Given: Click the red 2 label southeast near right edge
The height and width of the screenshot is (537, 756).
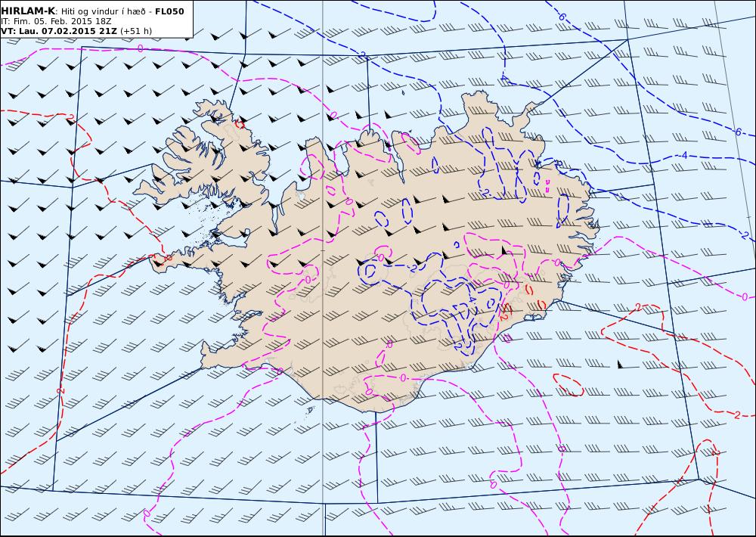Looking at the screenshot, I should (737, 415).
